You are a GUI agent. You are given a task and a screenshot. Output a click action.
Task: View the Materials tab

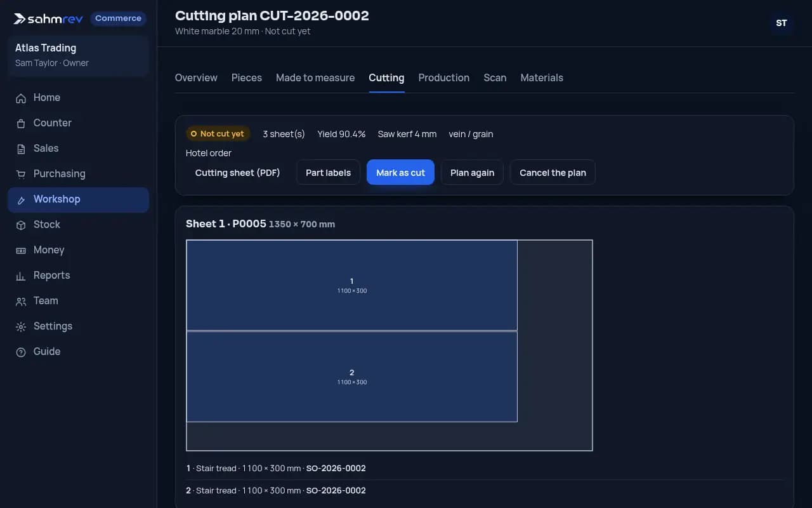tap(542, 77)
